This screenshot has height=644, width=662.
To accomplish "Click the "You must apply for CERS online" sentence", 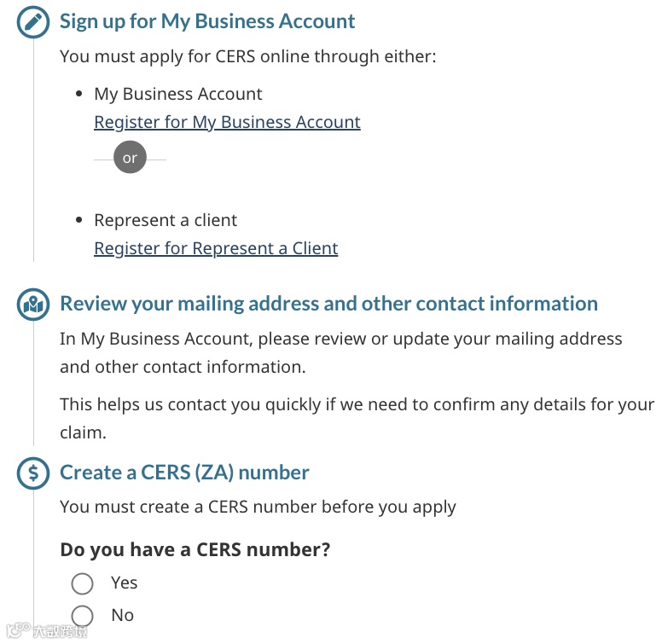I will coord(247,57).
